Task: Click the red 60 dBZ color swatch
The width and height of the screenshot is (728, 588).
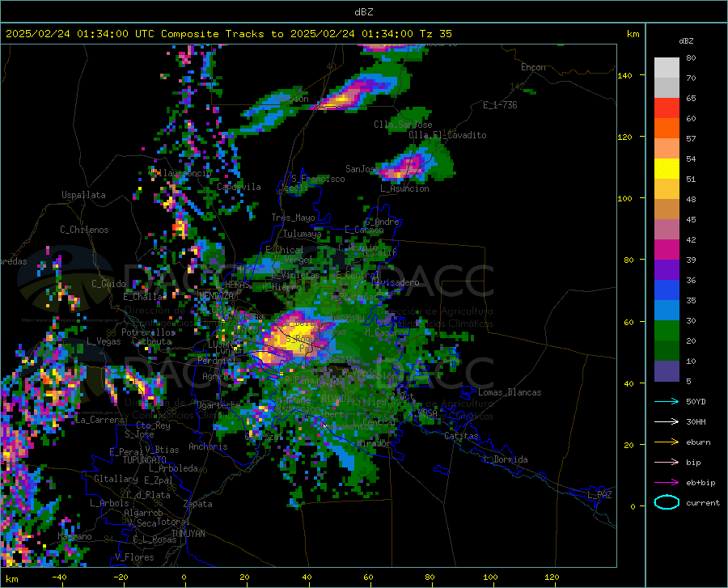Action: [667, 108]
